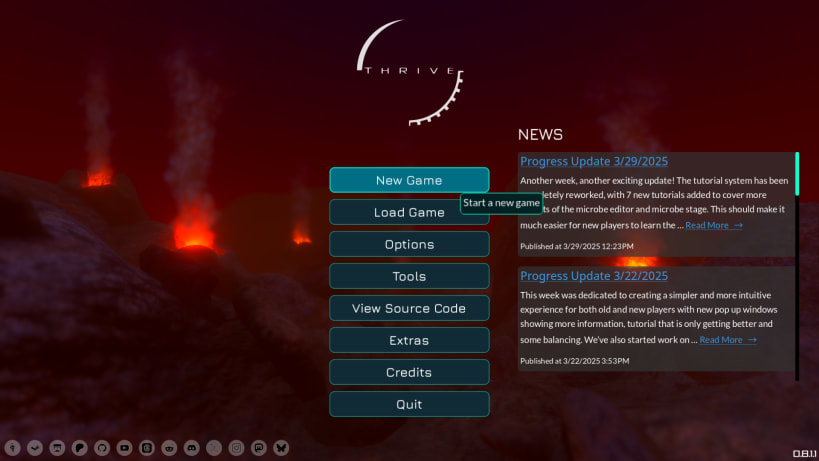Click 'Published at 3/29/2025 12:23PM' text
819x461 pixels.
(x=577, y=246)
